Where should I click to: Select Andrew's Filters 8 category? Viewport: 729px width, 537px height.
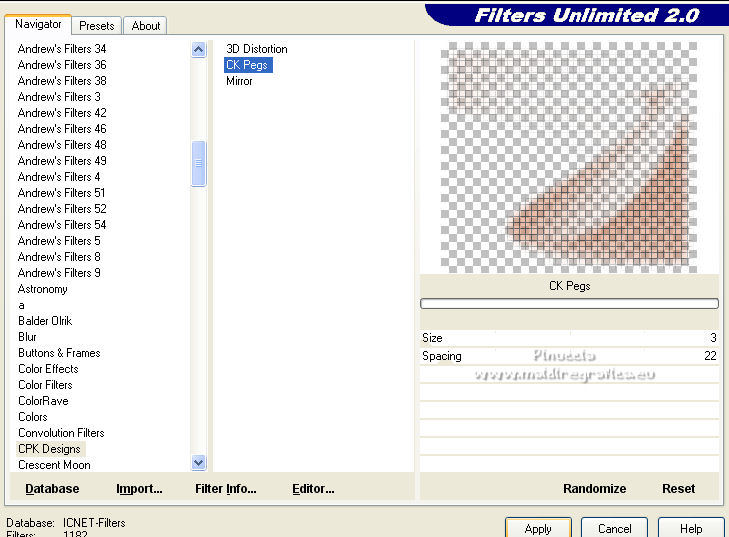[x=59, y=257]
